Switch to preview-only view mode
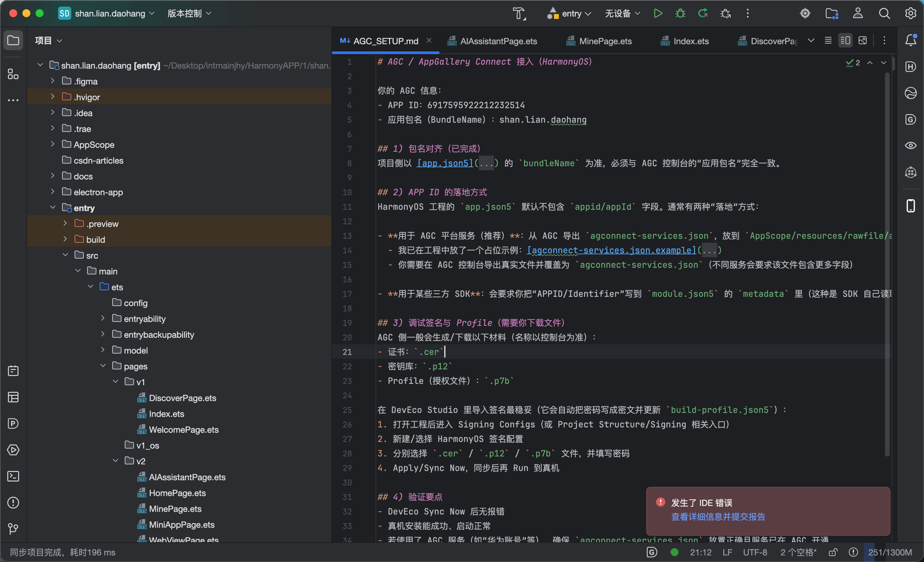Screen dimensions: 924x562 (x=863, y=41)
